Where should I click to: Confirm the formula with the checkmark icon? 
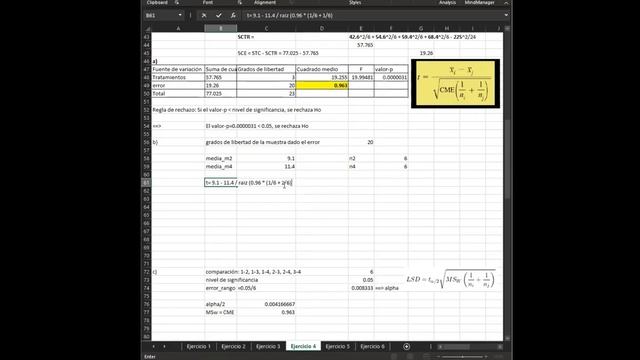219,16
